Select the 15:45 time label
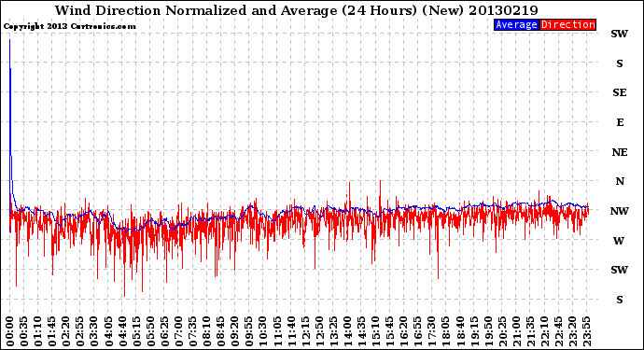The width and height of the screenshot is (644, 350). pyautogui.click(x=389, y=331)
